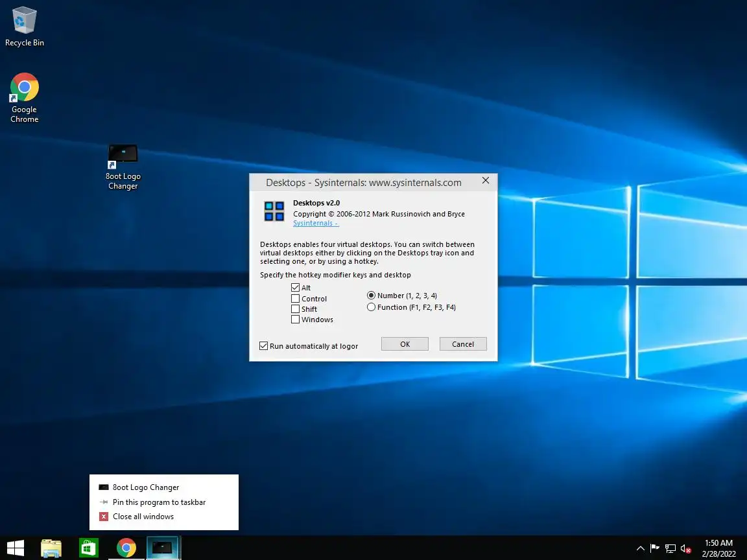Show hidden tray icons chevron
Viewport: 747px width, 560px height.
pos(640,548)
